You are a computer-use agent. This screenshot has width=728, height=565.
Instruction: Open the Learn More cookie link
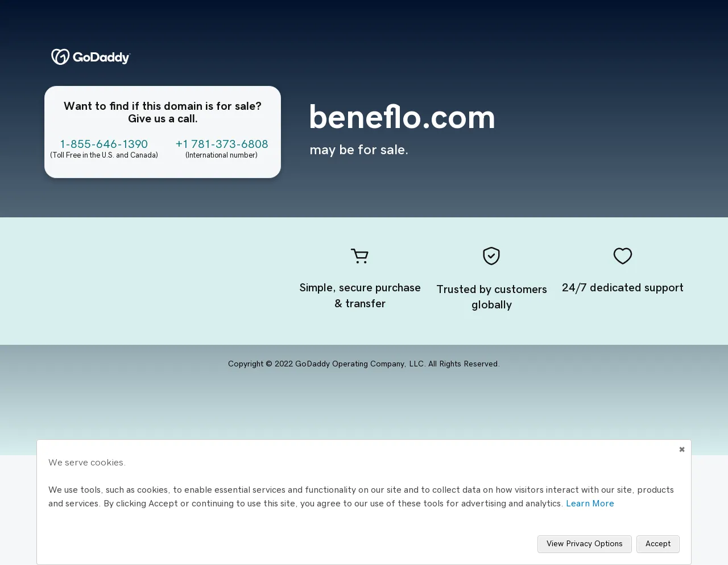point(590,504)
